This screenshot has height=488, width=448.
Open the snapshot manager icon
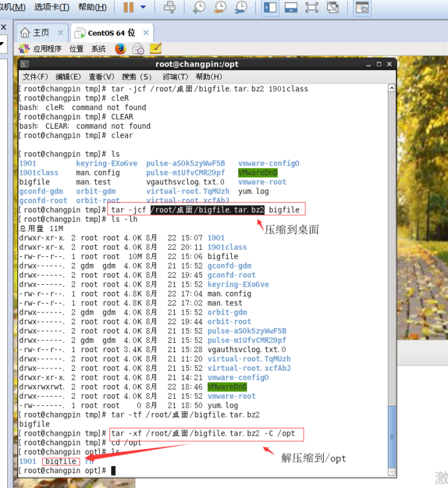point(241,7)
